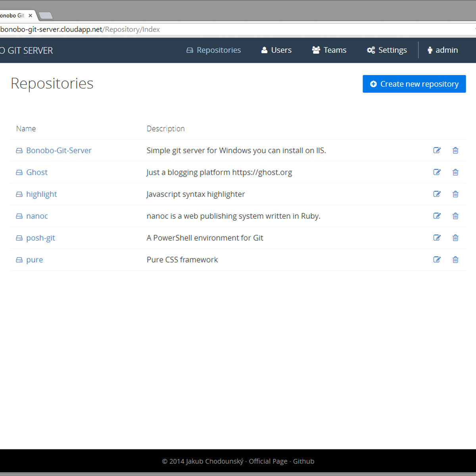Delete the posh-git repository
This screenshot has width=476, height=476.
tap(455, 238)
